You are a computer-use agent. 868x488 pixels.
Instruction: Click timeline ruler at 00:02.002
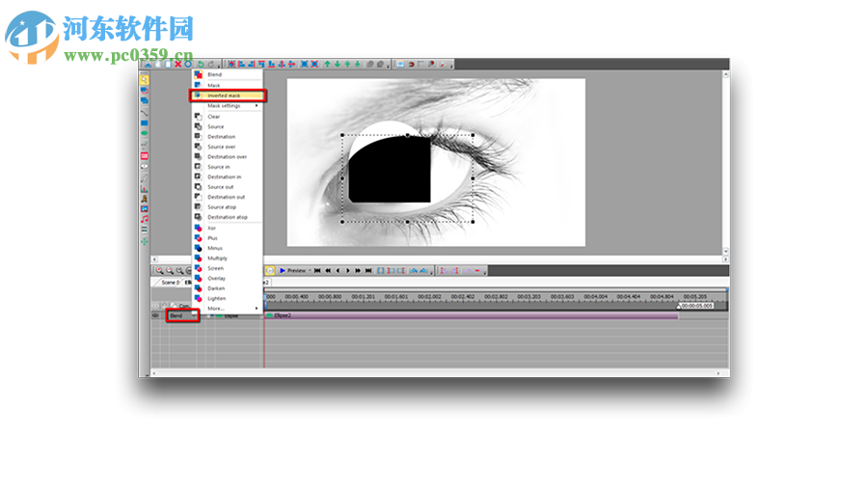(429, 297)
